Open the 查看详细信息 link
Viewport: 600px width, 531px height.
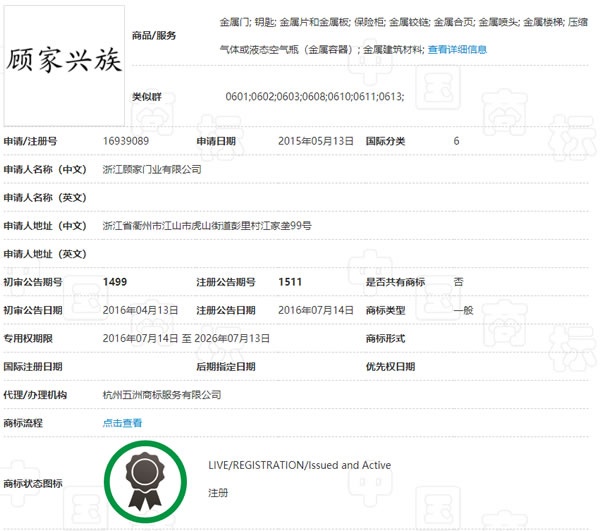coord(457,49)
